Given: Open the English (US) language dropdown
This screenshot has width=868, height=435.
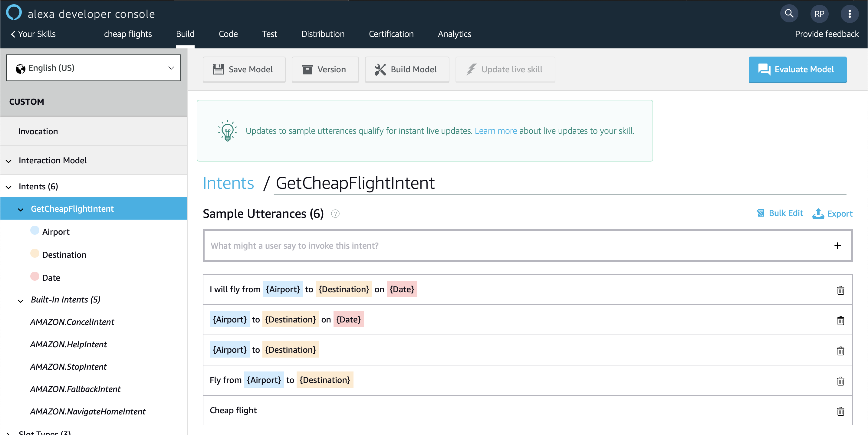Looking at the screenshot, I should pyautogui.click(x=93, y=68).
